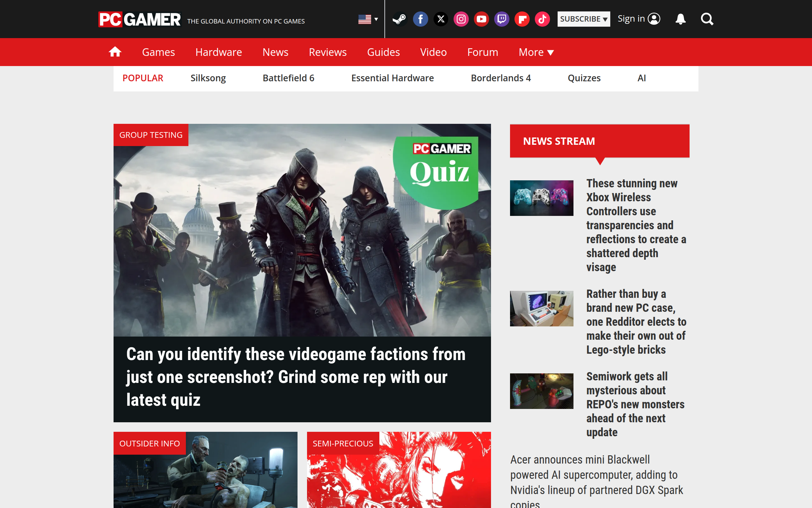This screenshot has height=508, width=812.
Task: Open the News menu
Action: click(x=275, y=52)
